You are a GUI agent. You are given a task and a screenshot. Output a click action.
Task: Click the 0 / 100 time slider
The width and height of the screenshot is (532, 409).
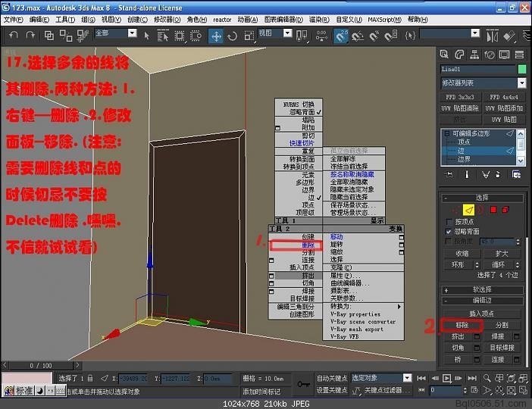(x=41, y=366)
